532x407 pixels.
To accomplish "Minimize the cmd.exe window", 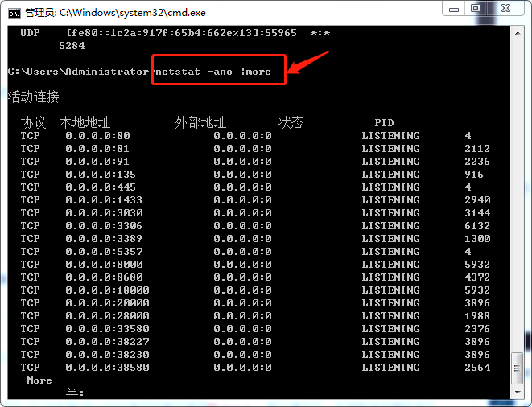I will tap(454, 9).
